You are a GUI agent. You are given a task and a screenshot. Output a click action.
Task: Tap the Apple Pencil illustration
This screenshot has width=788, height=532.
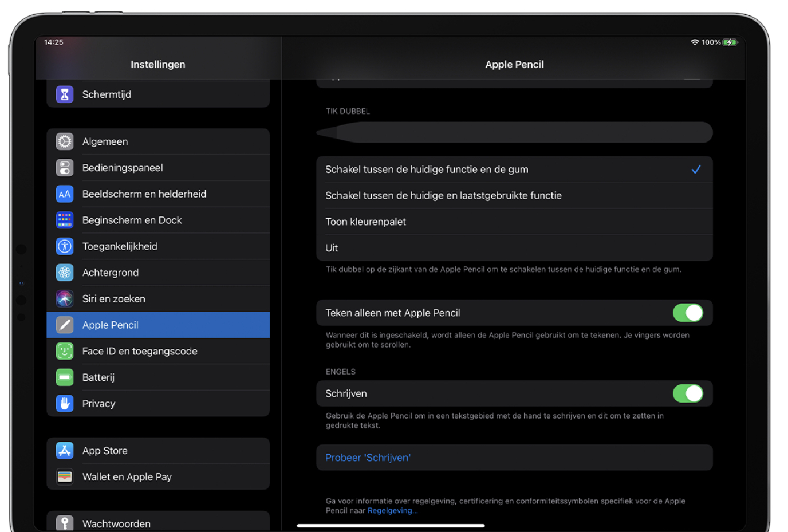pyautogui.click(x=514, y=132)
